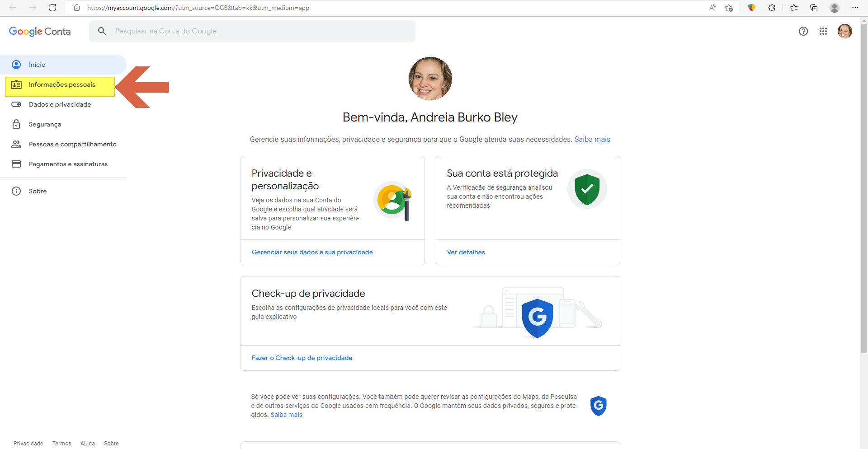Screen dimensions: 868x449
Task: Click the vertical page scrollbar thumb
Action: (x=864, y=188)
